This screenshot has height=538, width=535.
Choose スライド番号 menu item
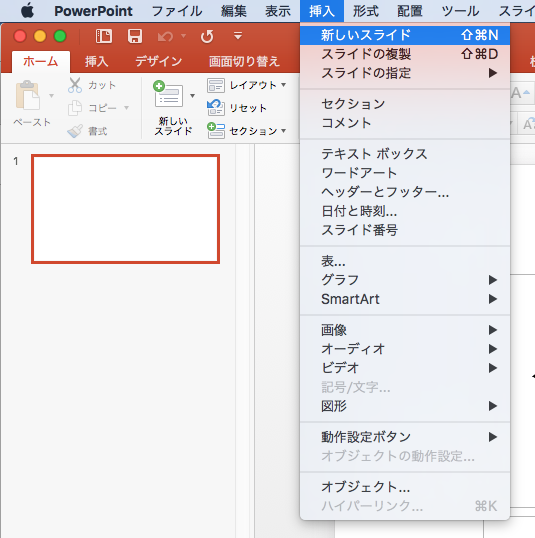click(x=405, y=230)
